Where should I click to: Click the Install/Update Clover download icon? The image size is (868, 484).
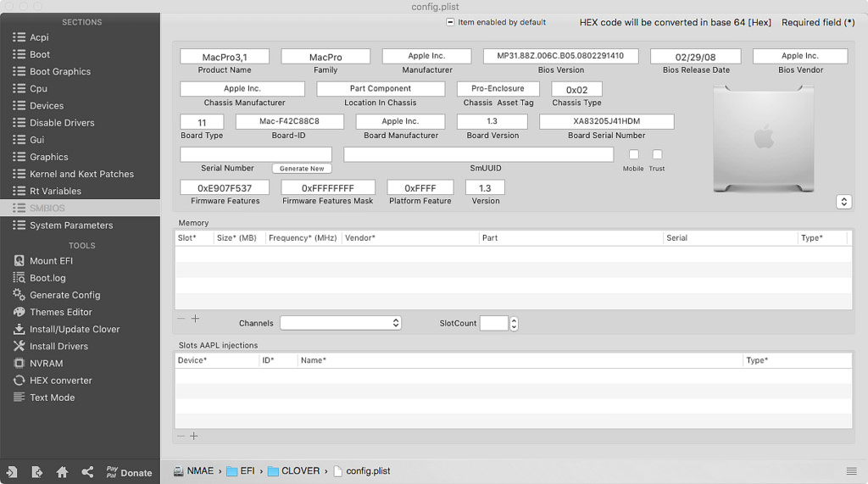coord(19,329)
